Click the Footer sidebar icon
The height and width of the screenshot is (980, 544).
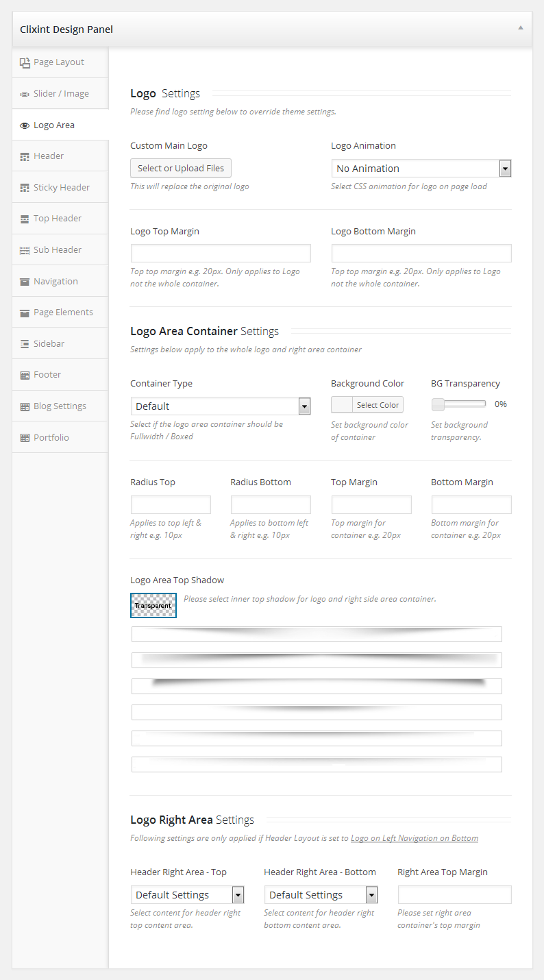(25, 375)
